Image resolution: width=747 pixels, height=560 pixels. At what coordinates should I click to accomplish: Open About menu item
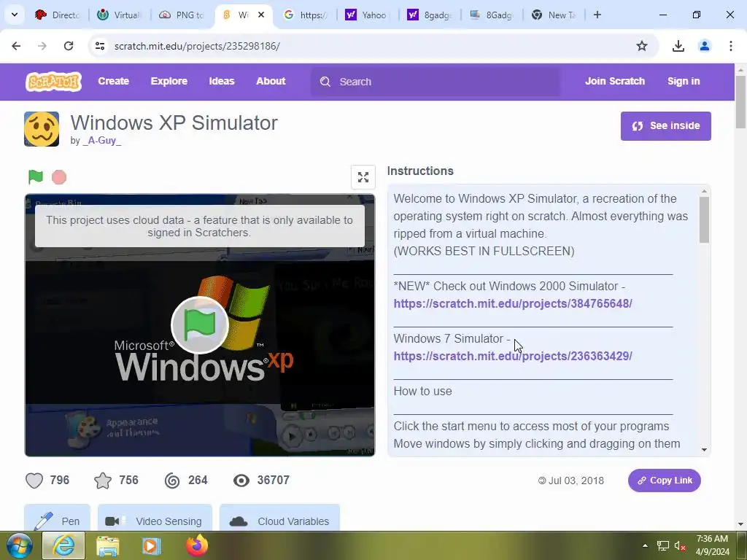pyautogui.click(x=271, y=82)
